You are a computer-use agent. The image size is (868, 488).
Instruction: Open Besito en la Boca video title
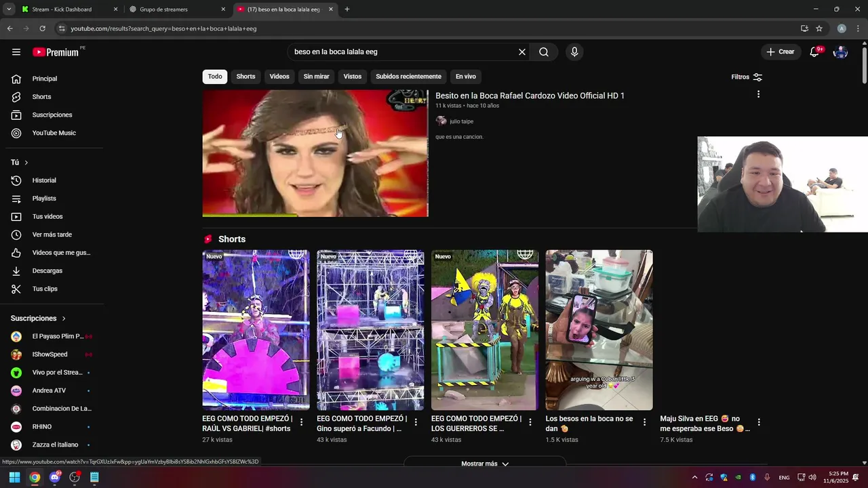tap(530, 96)
